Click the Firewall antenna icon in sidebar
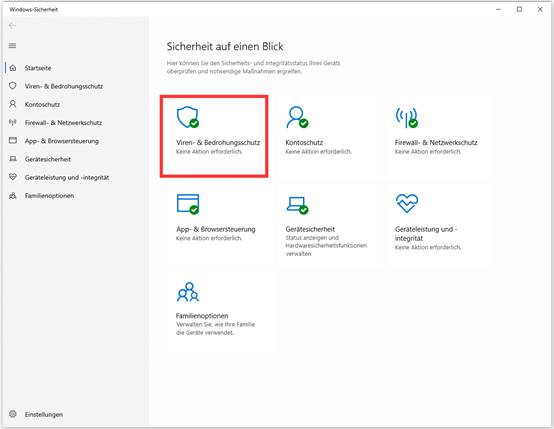 click(x=13, y=122)
